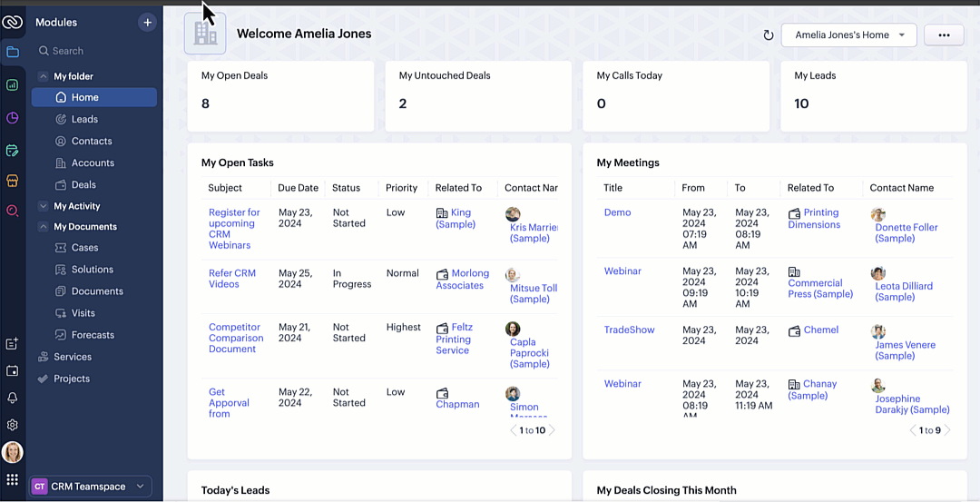This screenshot has height=502, width=980.
Task: Click the add module plus button
Action: point(147,22)
